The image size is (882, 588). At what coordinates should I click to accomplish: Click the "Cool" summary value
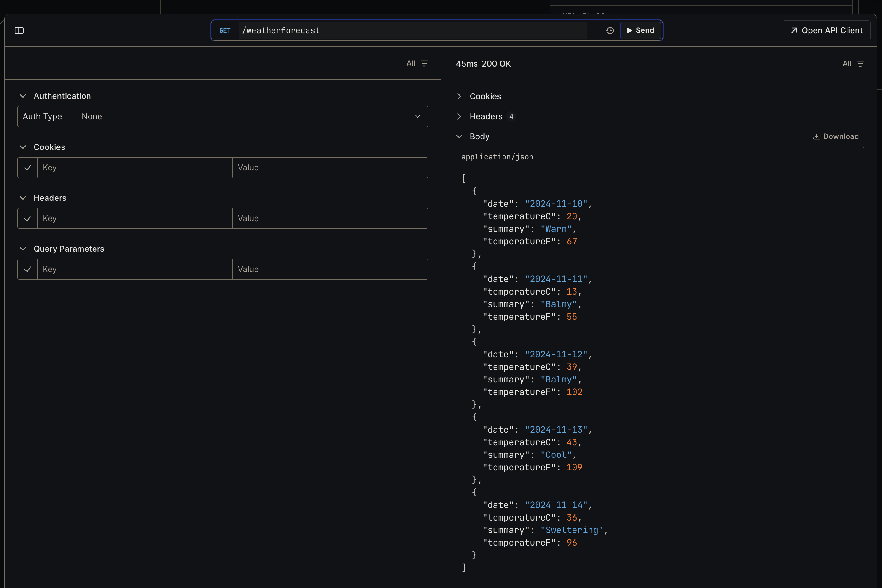pyautogui.click(x=556, y=455)
